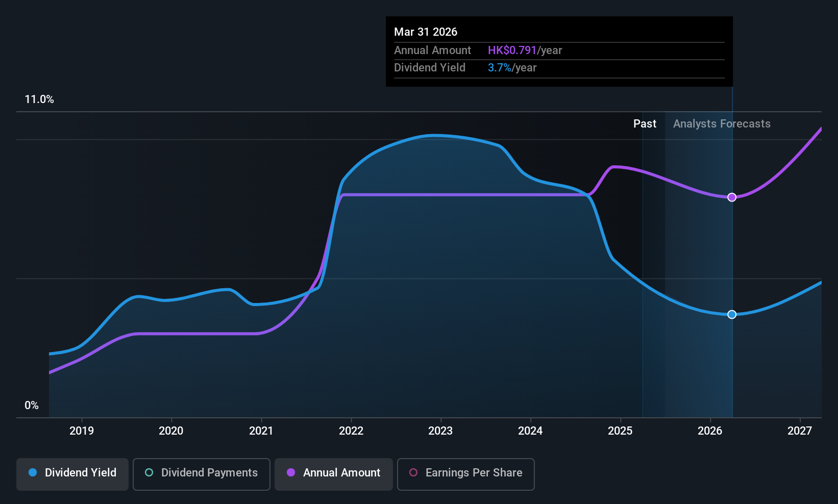Click the HK$0.791/year tooltip value
This screenshot has height=504, width=838.
tap(525, 51)
